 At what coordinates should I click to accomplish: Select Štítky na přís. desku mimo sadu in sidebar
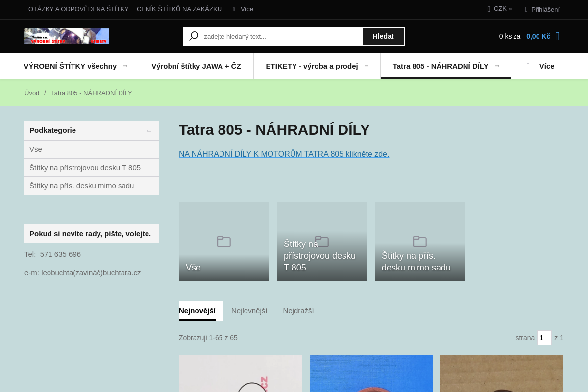[92, 186]
